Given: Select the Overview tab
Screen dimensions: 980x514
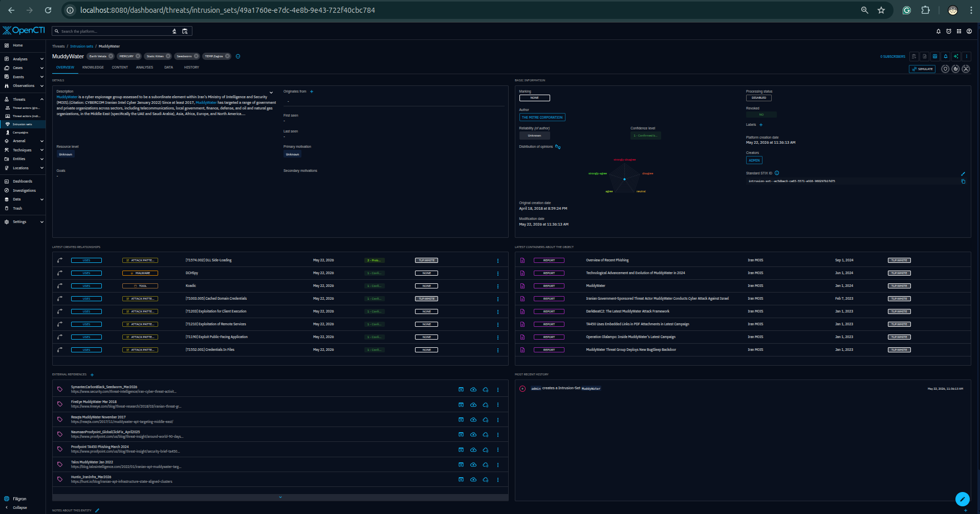Looking at the screenshot, I should pyautogui.click(x=65, y=68).
